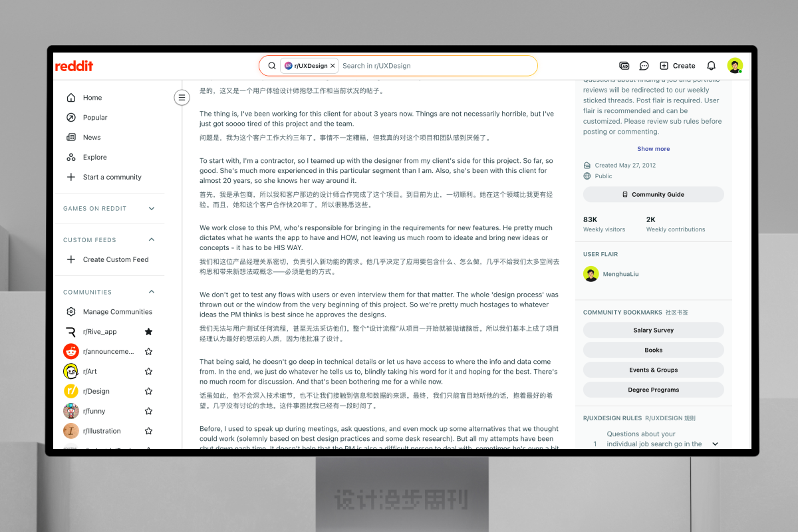Screen dimensions: 798x532
Task: Click the News newspaper icon
Action: point(71,138)
